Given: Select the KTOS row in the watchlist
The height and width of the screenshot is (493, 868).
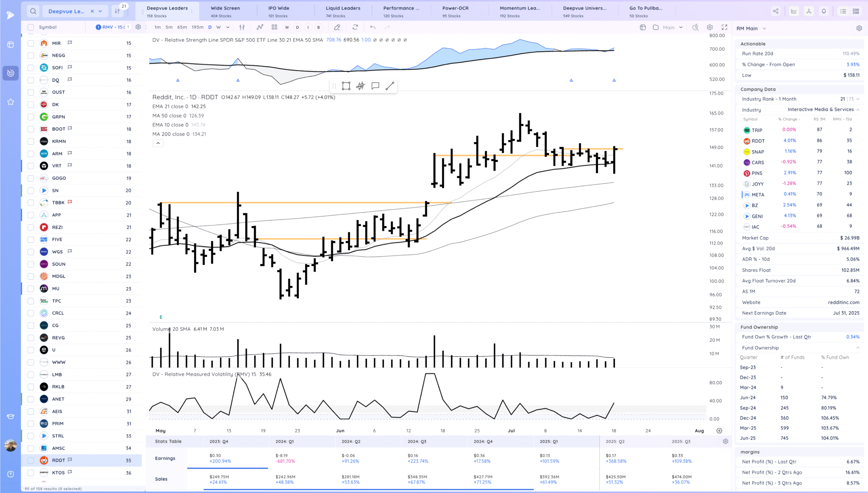Looking at the screenshot, I should coord(58,472).
